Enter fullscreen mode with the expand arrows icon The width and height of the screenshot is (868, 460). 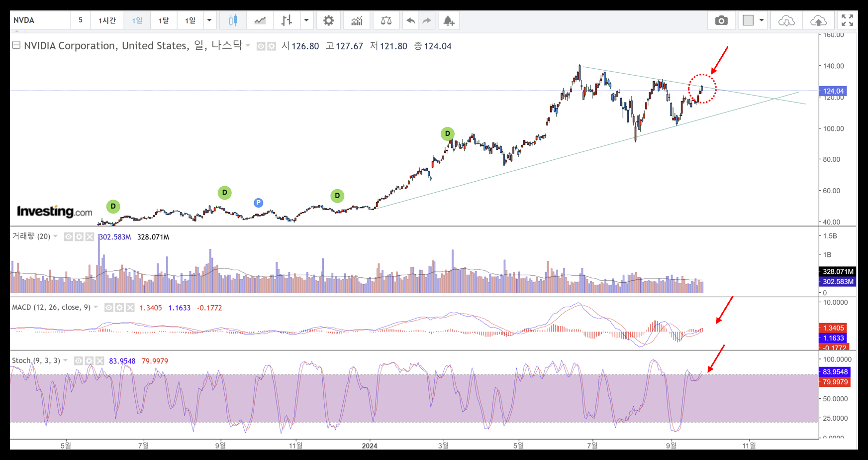coord(847,20)
